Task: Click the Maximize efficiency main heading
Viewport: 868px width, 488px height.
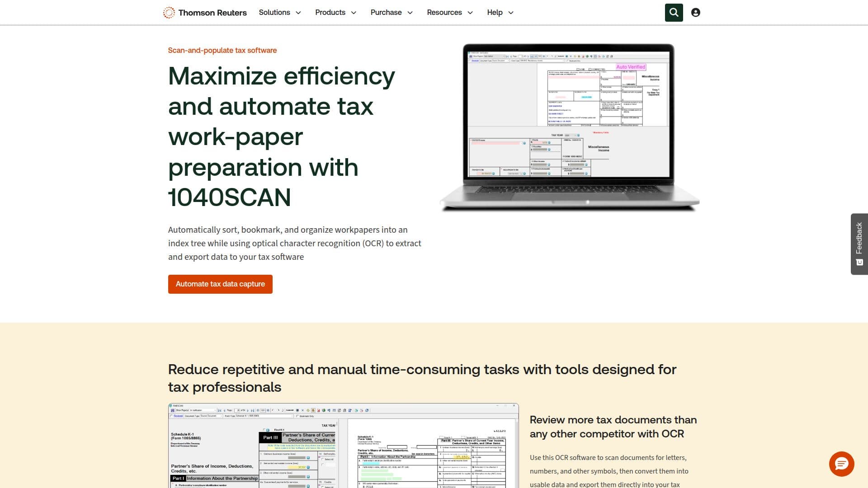Action: (x=282, y=136)
